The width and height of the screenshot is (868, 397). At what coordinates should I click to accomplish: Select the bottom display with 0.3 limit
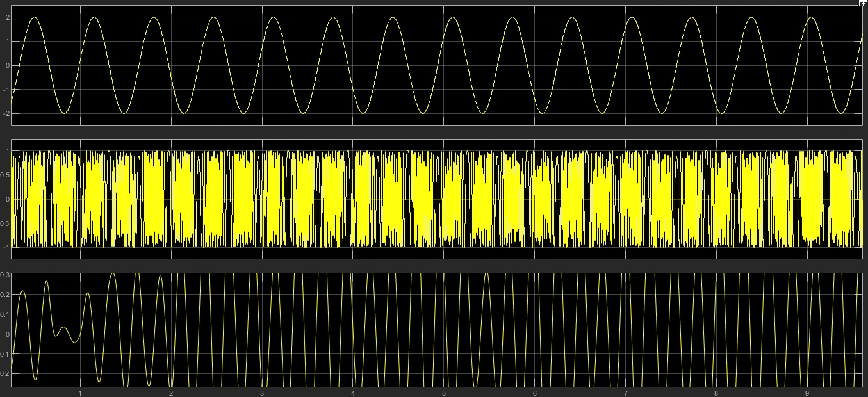[x=437, y=330]
